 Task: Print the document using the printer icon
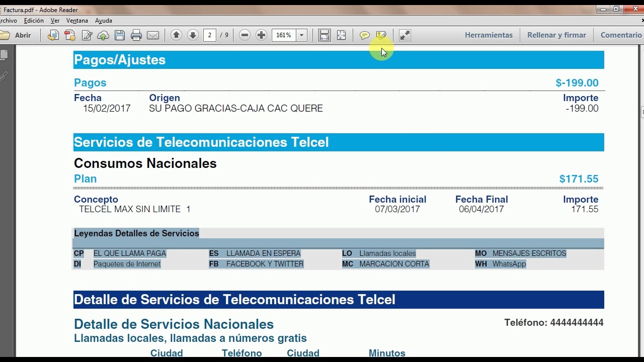136,35
